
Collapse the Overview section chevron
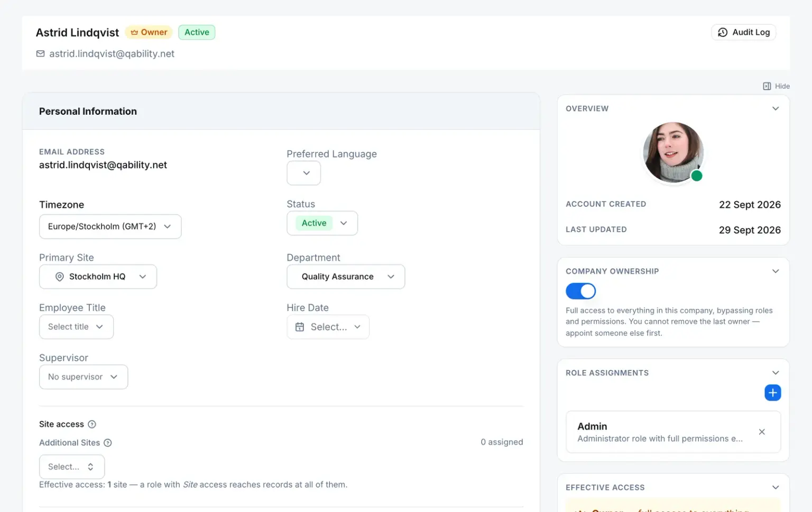(776, 108)
